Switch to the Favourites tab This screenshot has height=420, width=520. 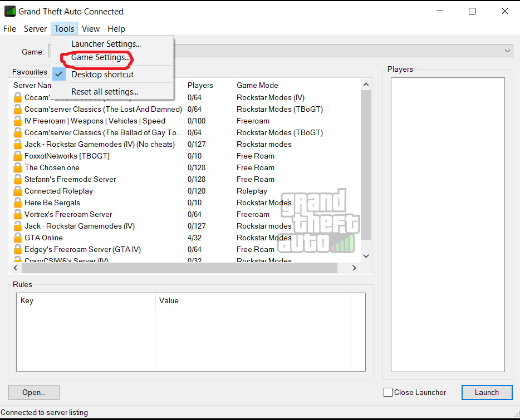pyautogui.click(x=30, y=72)
